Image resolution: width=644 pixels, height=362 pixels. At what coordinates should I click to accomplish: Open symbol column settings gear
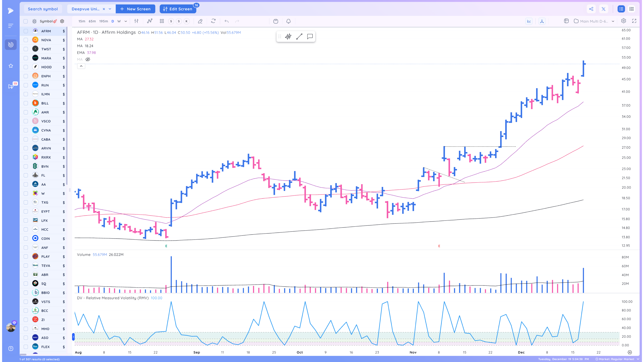pyautogui.click(x=62, y=21)
